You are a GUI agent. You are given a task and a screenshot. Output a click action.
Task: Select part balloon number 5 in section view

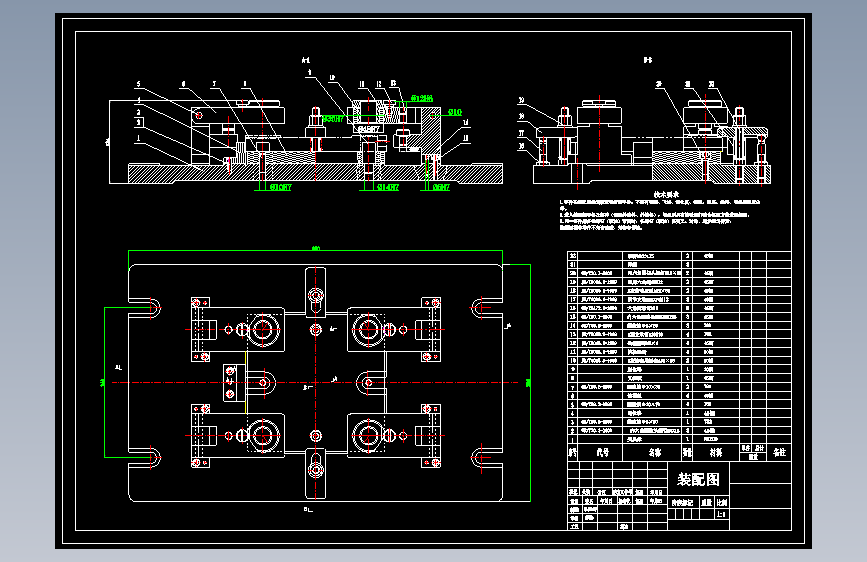click(x=138, y=85)
